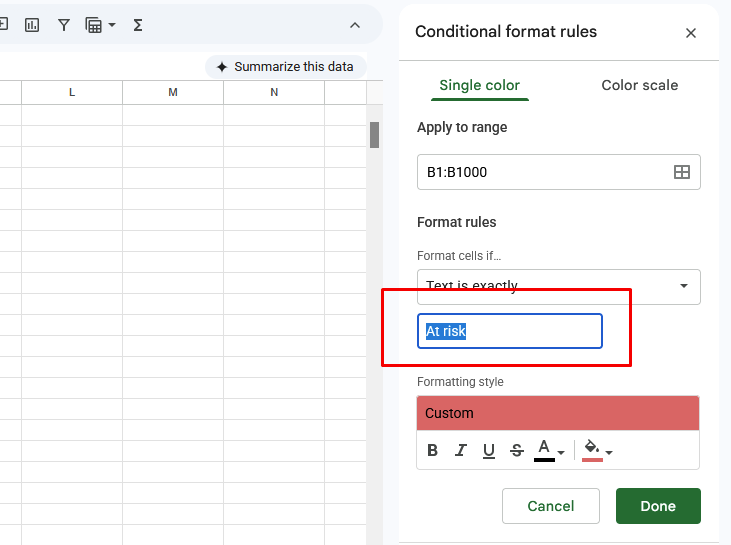Close the Conditional format rules panel

(x=691, y=33)
